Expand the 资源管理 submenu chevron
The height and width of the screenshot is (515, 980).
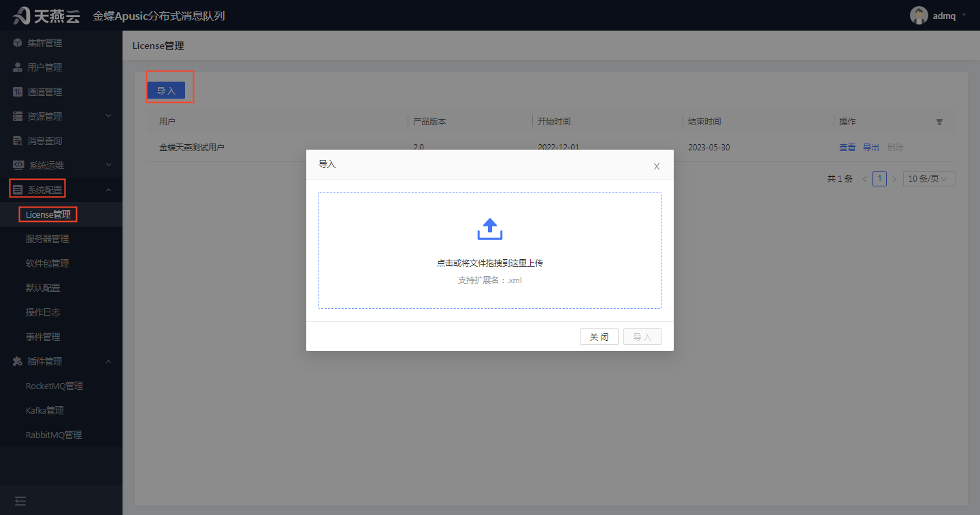109,116
